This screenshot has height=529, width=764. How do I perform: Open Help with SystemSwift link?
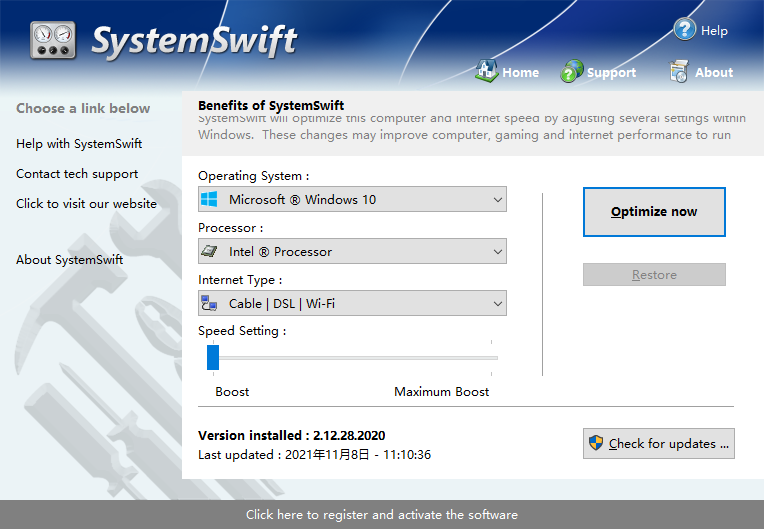click(79, 144)
